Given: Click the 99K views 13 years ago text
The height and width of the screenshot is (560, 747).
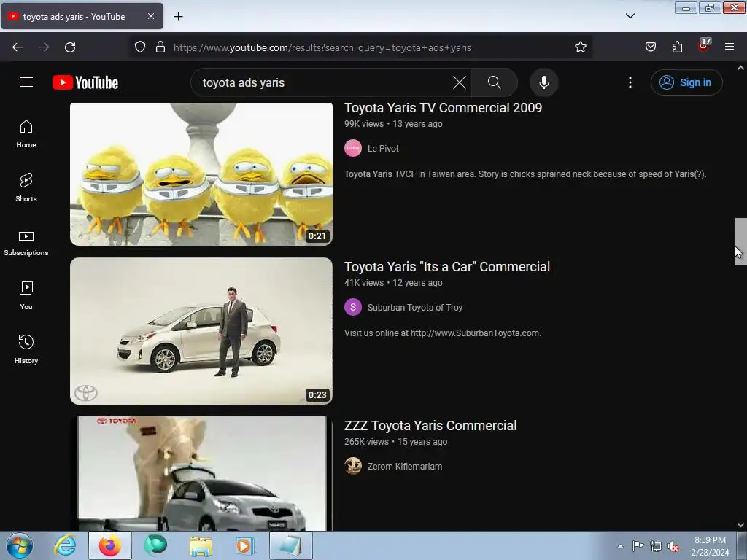Looking at the screenshot, I should pos(393,124).
